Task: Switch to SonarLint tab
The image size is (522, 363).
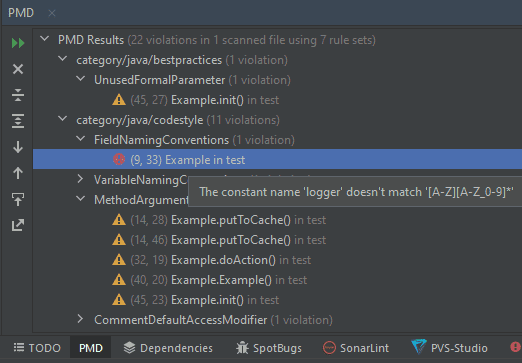Action: pos(356,348)
